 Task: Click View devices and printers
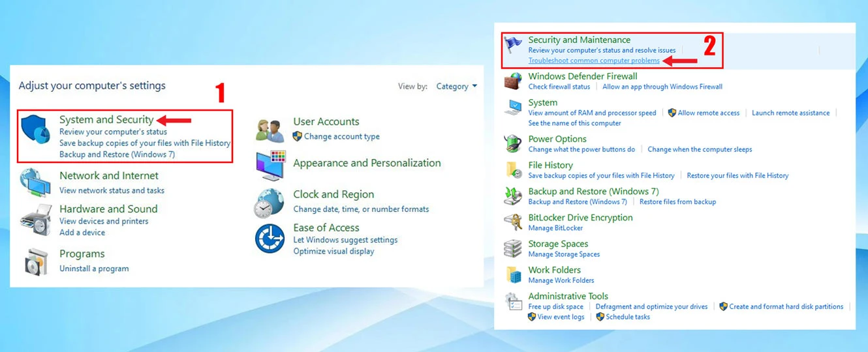click(x=104, y=221)
